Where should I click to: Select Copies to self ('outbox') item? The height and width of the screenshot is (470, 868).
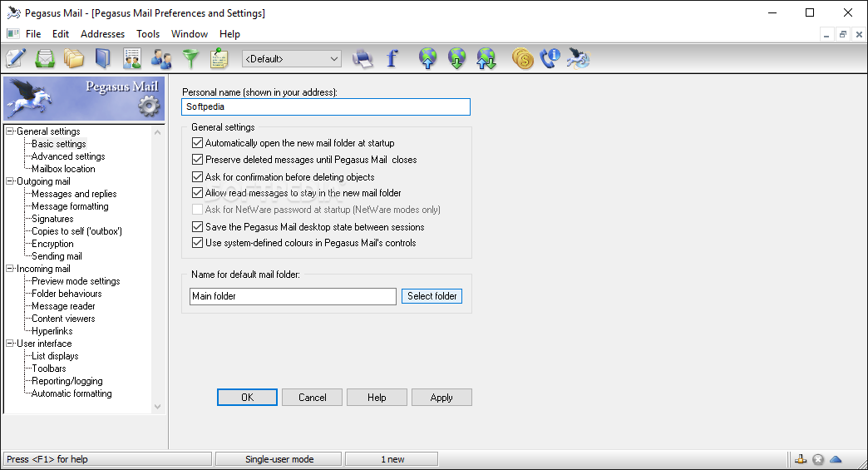pos(77,231)
